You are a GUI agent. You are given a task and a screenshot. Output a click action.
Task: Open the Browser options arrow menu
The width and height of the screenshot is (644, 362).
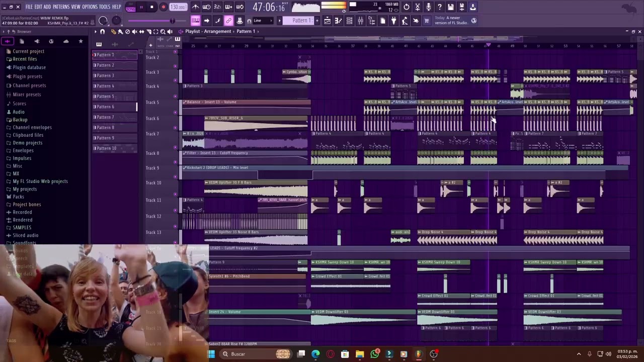4,32
